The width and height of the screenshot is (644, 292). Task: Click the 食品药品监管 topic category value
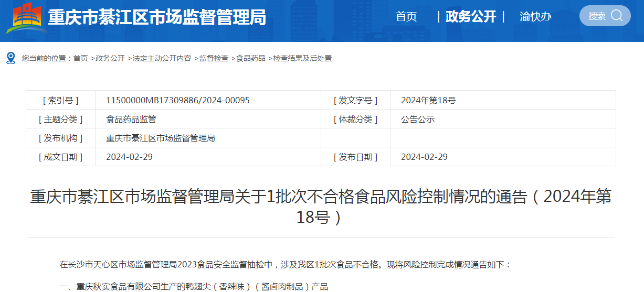pyautogui.click(x=131, y=119)
